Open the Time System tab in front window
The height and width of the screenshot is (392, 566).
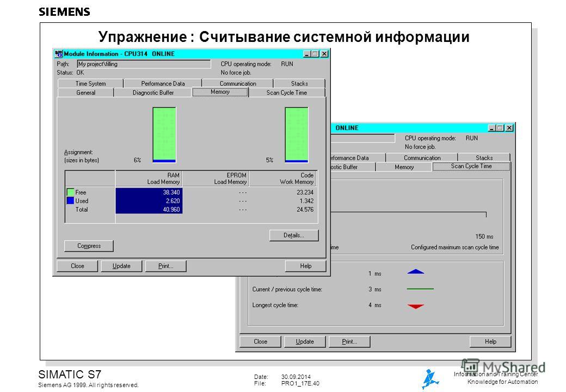[x=90, y=83]
